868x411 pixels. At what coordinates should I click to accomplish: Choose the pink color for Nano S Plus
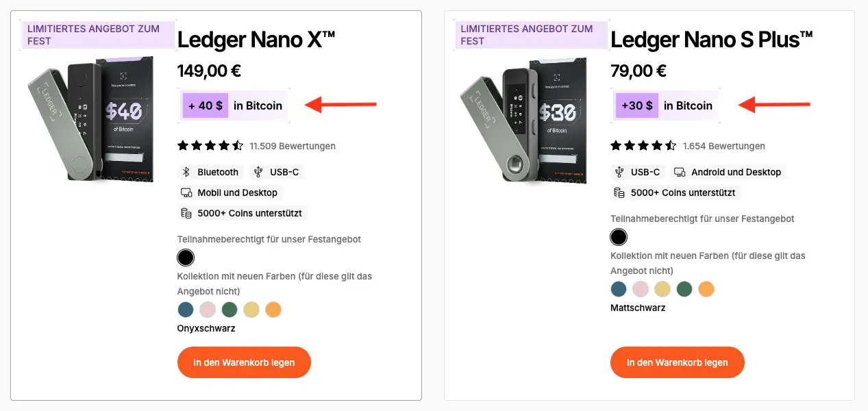(641, 289)
